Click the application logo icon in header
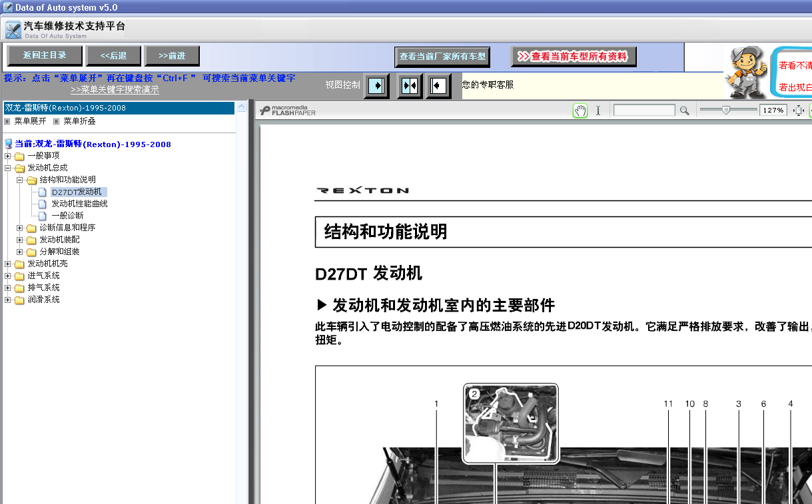This screenshot has width=812, height=504. 13,30
